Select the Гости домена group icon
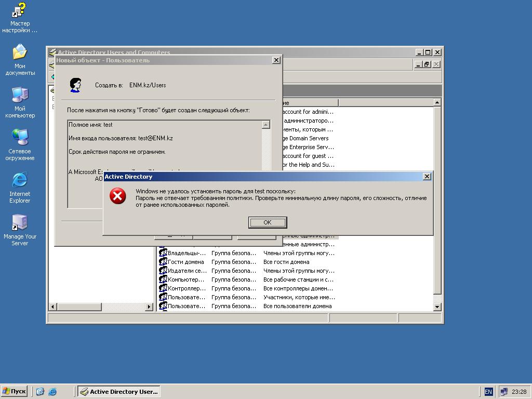 click(x=163, y=262)
